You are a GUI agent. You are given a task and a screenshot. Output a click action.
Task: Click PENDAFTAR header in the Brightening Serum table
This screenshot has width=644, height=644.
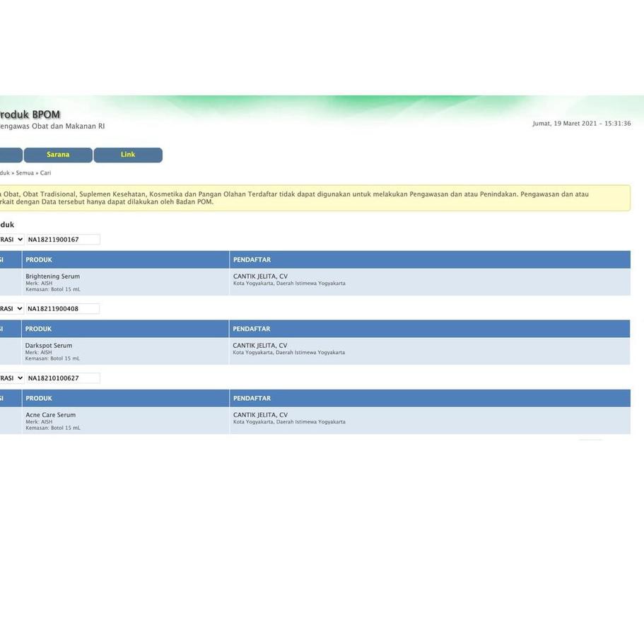pyautogui.click(x=252, y=259)
